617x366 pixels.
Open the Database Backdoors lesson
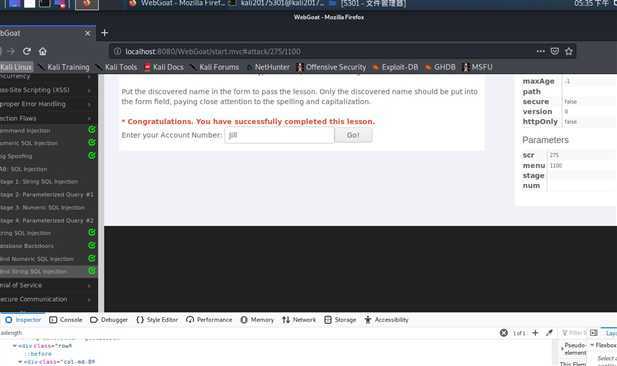tap(27, 246)
